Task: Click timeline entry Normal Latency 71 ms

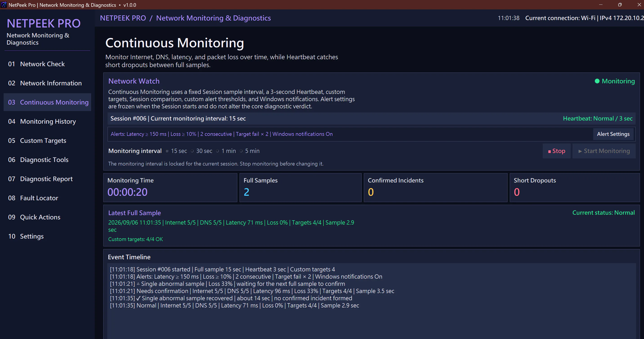Action: pos(235,305)
